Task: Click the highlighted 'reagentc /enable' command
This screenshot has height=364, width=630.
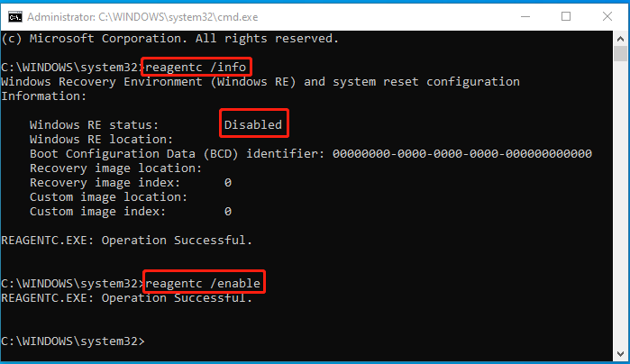Action: 203,283
